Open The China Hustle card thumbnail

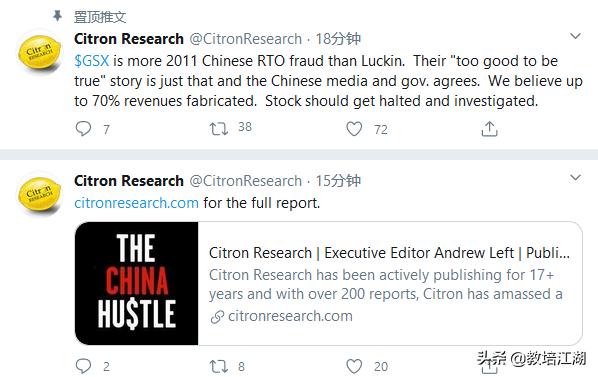[137, 283]
